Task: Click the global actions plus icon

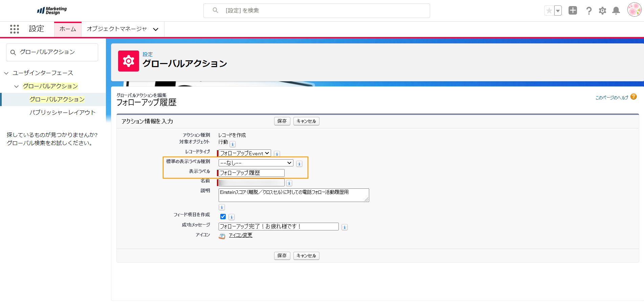Action: (573, 11)
